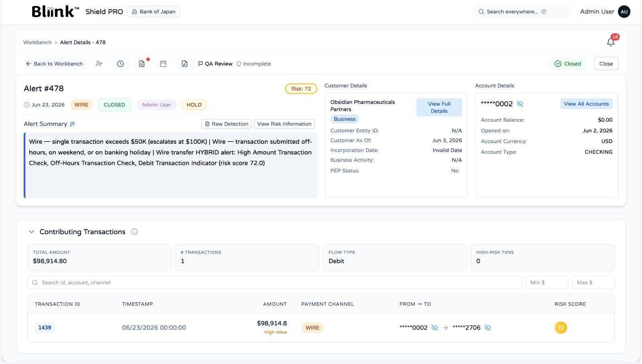Reveal the masked receiver account *****2706
642x364 pixels.
click(x=488, y=327)
